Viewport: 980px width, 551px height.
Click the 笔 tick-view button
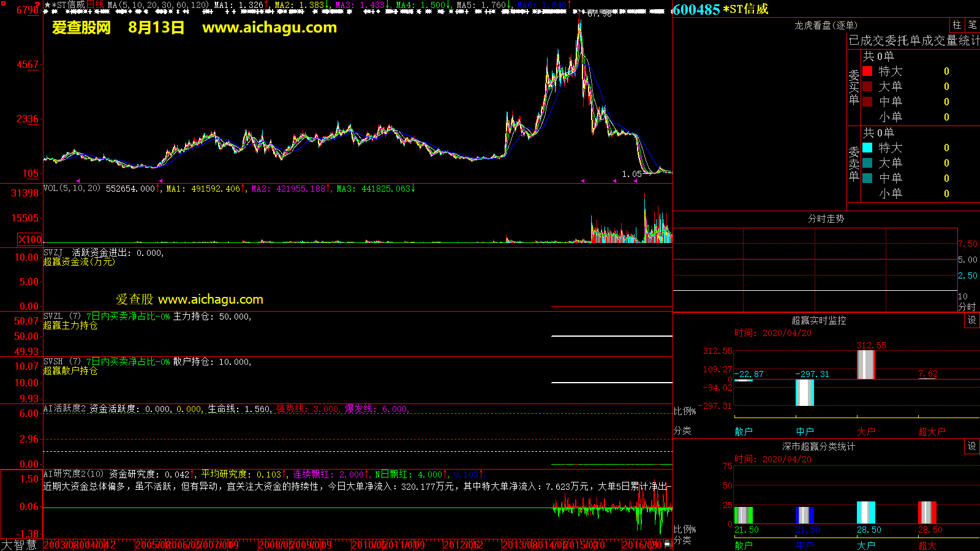[x=972, y=25]
